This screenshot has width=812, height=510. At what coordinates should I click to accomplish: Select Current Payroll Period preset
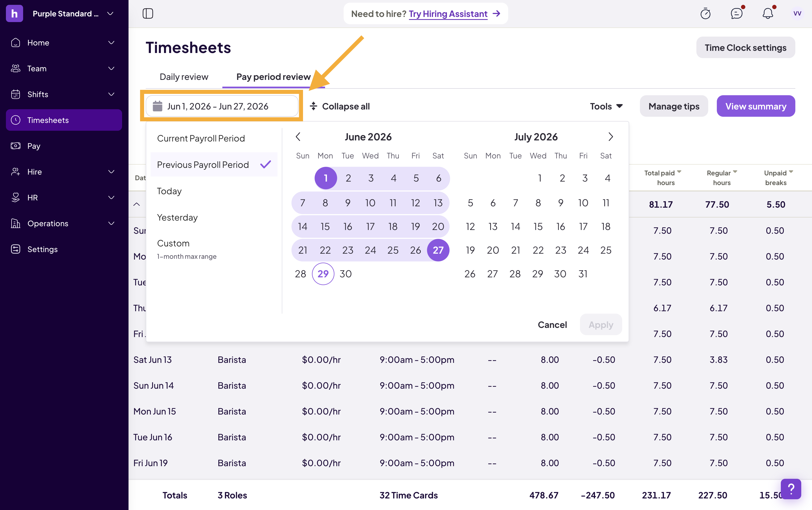pos(214,138)
